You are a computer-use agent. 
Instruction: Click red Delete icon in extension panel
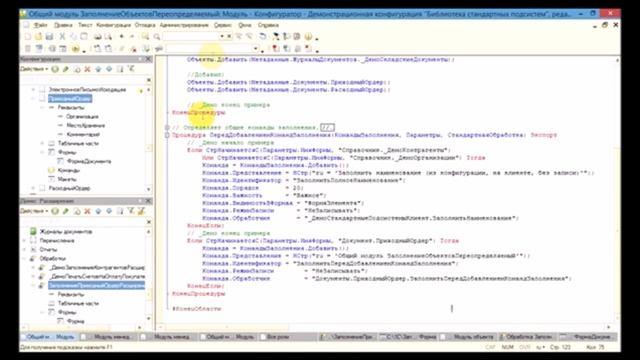[x=87, y=211]
